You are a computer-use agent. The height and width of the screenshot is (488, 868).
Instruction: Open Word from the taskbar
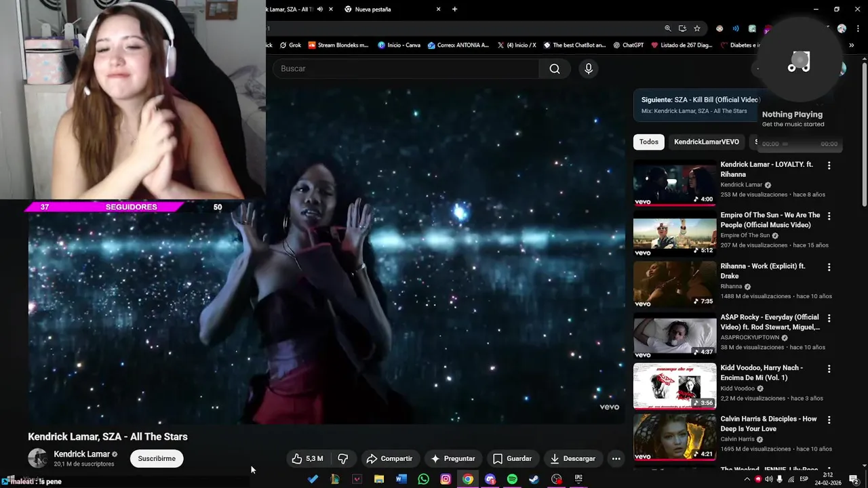pyautogui.click(x=401, y=479)
